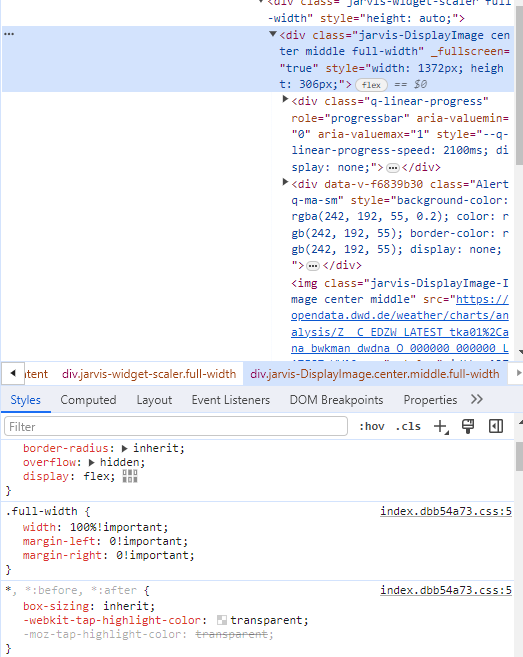523x657 pixels.
Task: Switch to the Properties tab
Action: (430, 400)
